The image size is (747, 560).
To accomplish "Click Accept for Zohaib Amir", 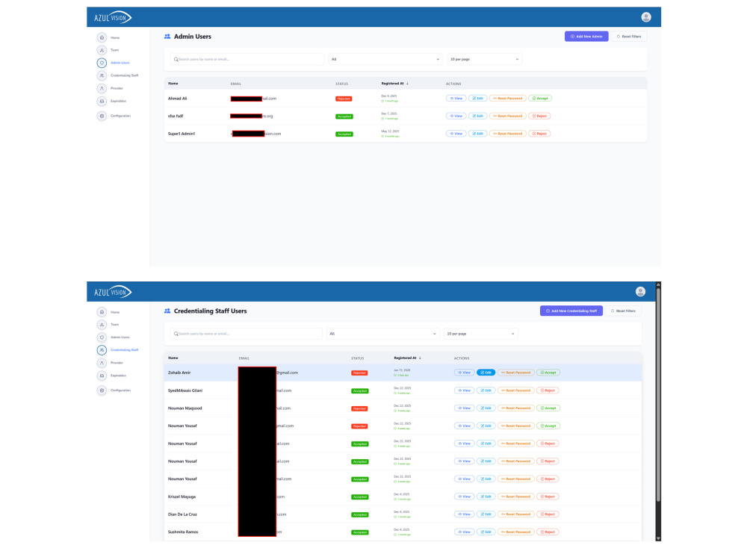I will [x=548, y=373].
